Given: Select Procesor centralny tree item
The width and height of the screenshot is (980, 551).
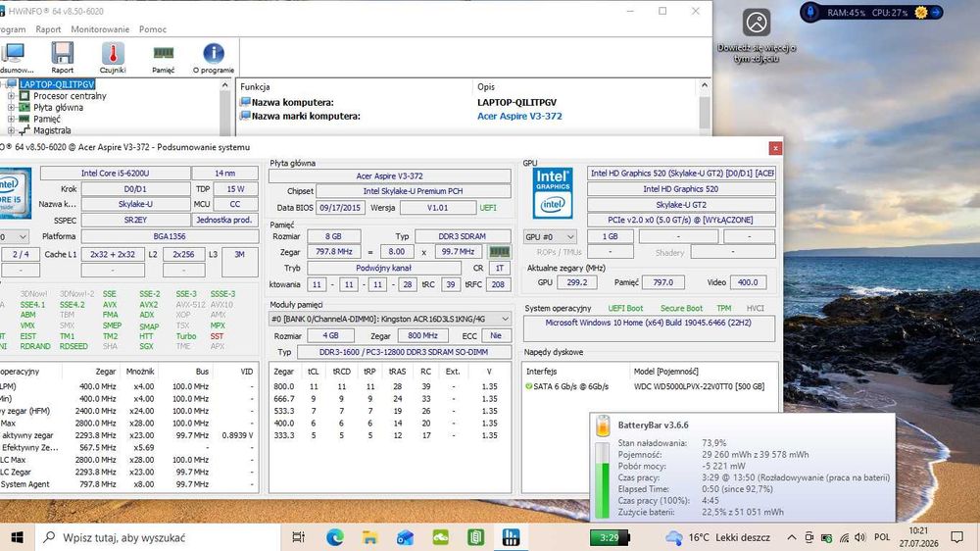Looking at the screenshot, I should [x=70, y=96].
